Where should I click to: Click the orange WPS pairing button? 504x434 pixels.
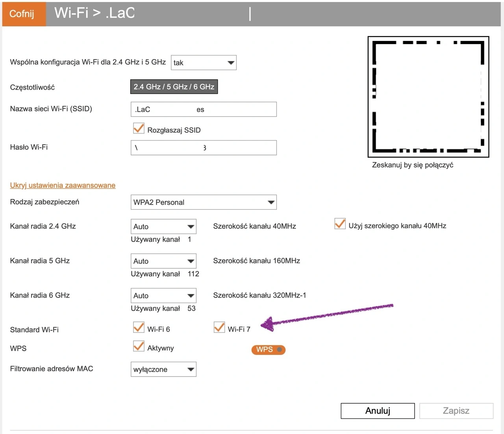(268, 349)
